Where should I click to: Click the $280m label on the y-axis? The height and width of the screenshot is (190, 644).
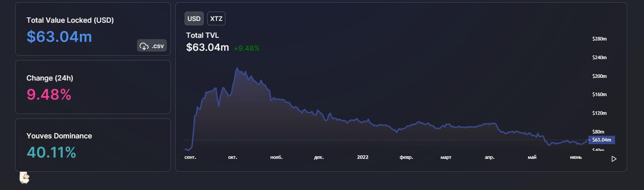600,39
